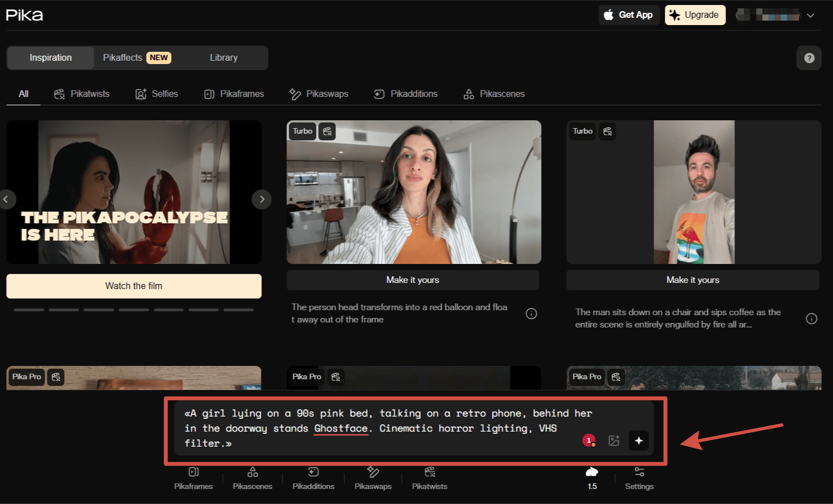Viewport: 833px width, 504px height.
Task: Click the red grammar badge showing 1
Action: point(589,441)
